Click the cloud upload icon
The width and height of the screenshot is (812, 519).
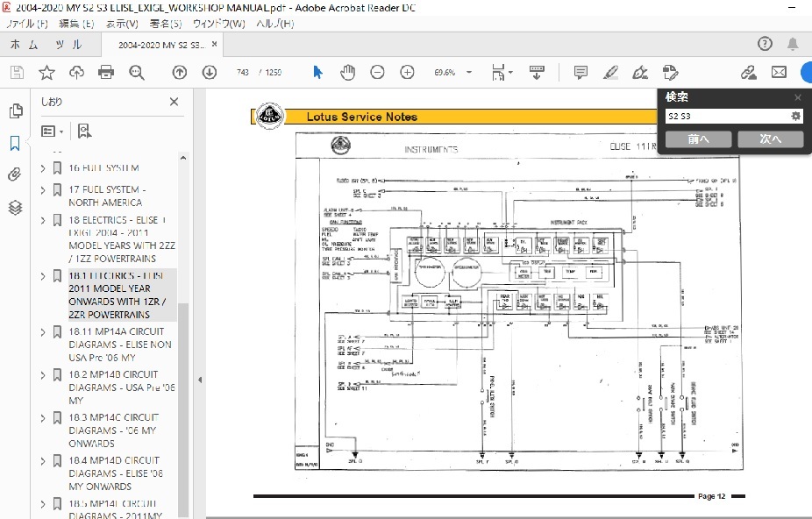[x=76, y=73]
